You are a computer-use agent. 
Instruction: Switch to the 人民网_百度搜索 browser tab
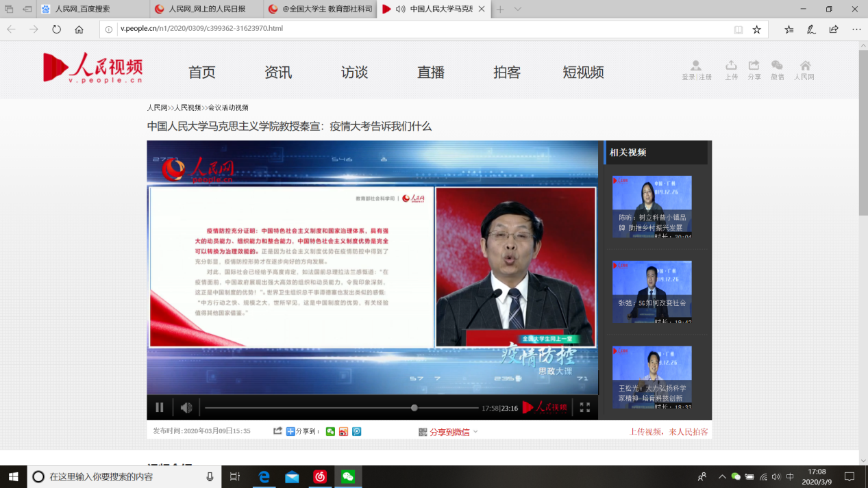click(82, 9)
